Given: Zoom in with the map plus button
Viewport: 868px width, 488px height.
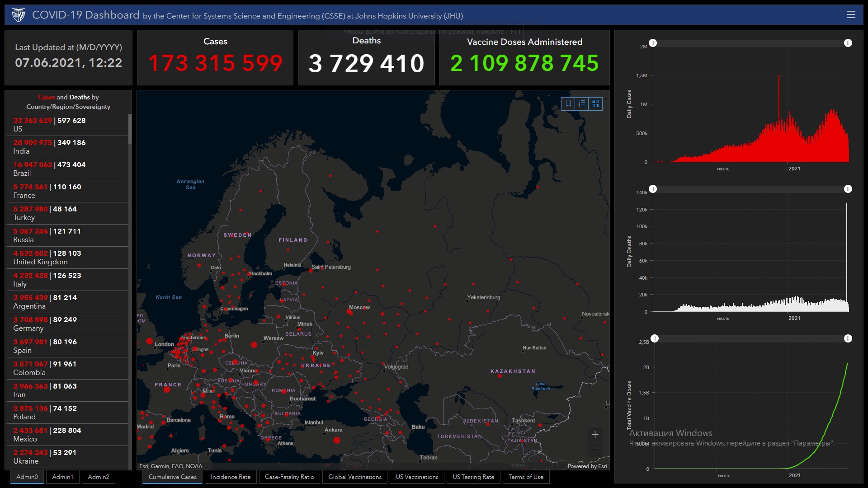Looking at the screenshot, I should [595, 435].
